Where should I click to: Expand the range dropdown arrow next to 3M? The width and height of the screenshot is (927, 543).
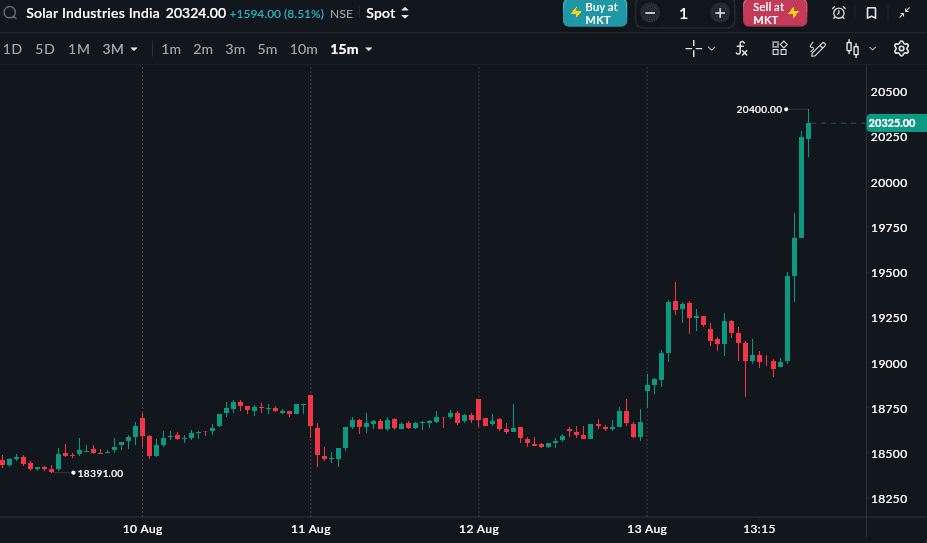(x=134, y=49)
